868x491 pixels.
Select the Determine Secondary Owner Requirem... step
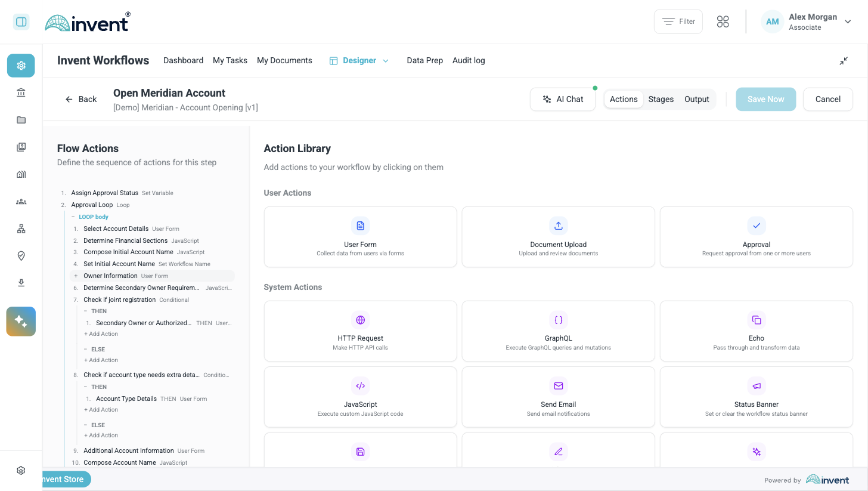[141, 288]
